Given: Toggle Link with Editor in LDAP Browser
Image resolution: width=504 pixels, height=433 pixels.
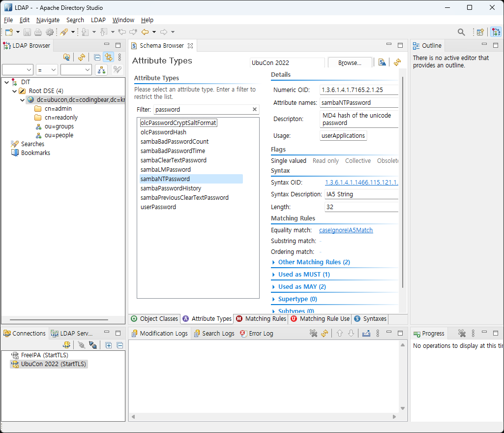Looking at the screenshot, I should point(108,57).
